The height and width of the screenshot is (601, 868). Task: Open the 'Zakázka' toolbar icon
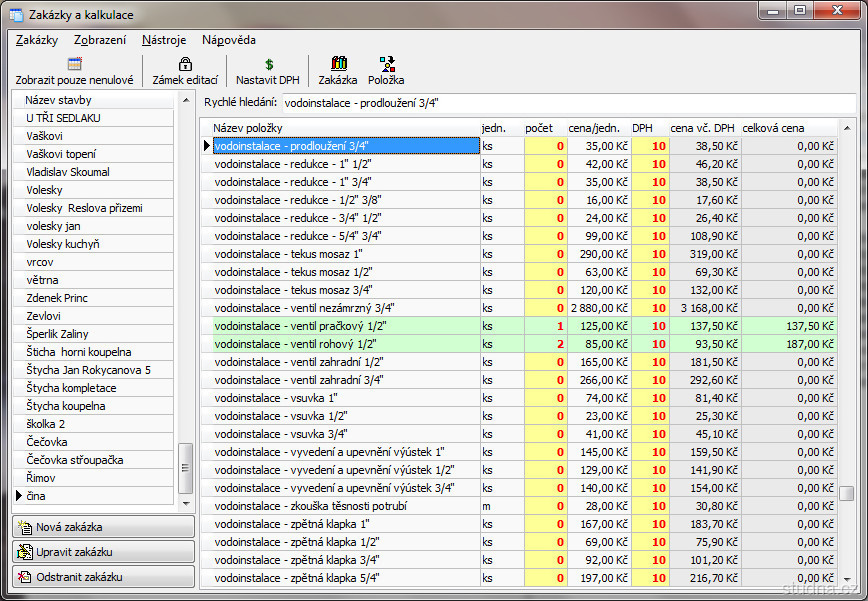338,64
